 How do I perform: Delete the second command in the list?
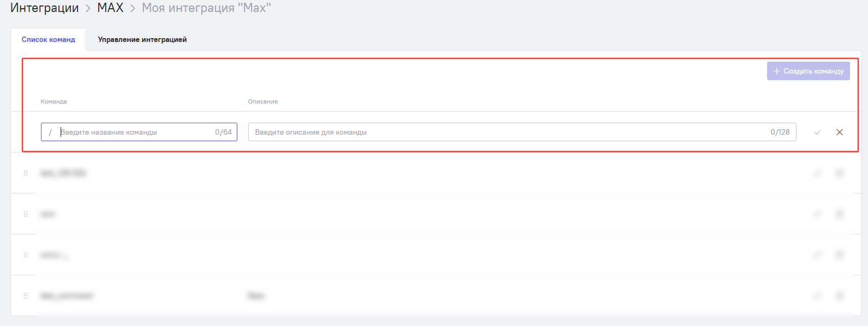click(x=840, y=214)
